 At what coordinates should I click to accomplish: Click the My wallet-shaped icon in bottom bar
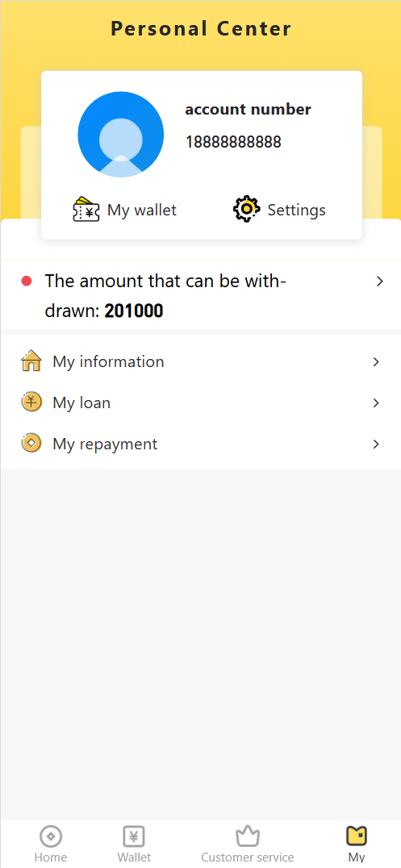pos(357,836)
